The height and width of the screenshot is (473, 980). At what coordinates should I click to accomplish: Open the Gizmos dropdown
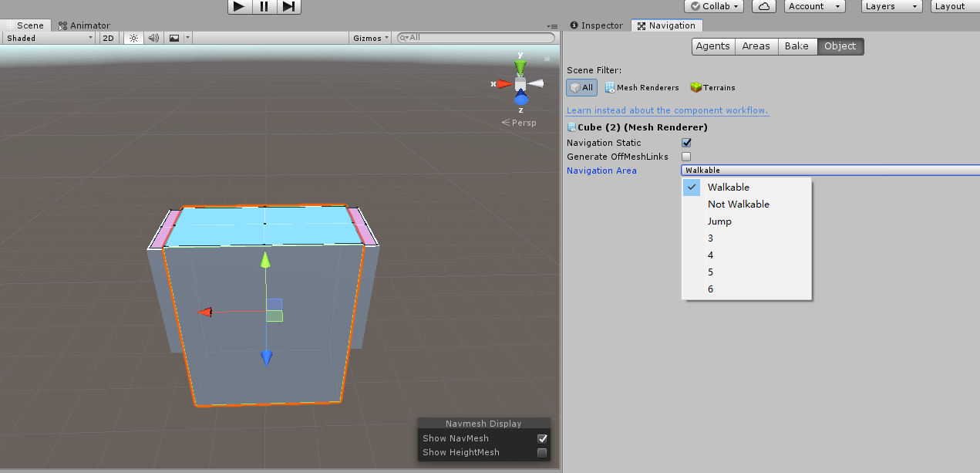coord(371,38)
